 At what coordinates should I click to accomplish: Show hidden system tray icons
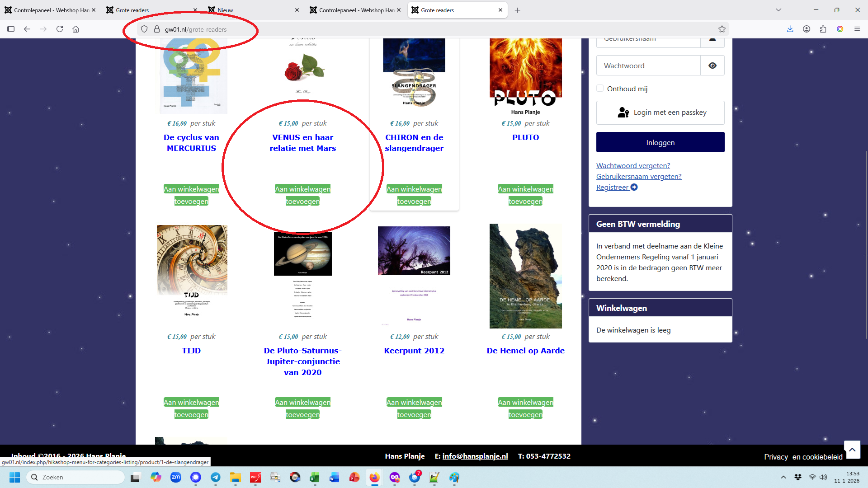[x=783, y=477]
